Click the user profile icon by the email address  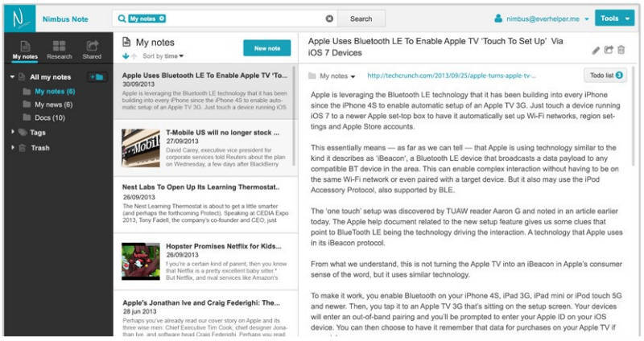pos(498,18)
